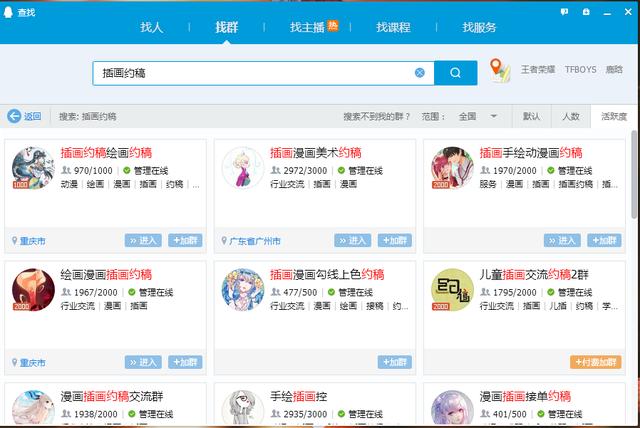Click the 王者荣耀 hot keyword
This screenshot has height=428, width=640.
point(538,69)
